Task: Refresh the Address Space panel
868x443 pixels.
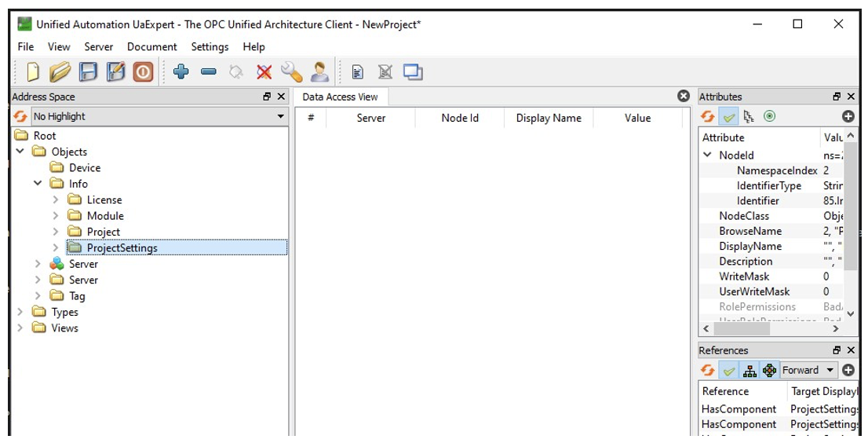Action: [20, 116]
